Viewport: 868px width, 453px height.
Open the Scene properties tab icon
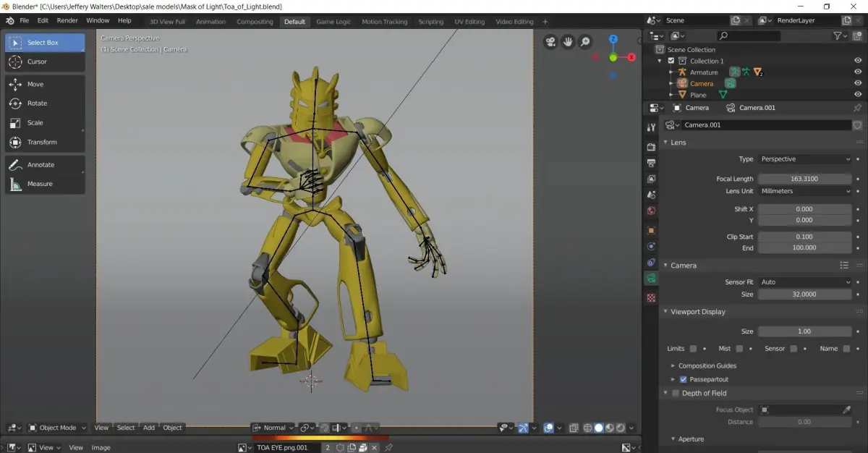[x=651, y=195]
